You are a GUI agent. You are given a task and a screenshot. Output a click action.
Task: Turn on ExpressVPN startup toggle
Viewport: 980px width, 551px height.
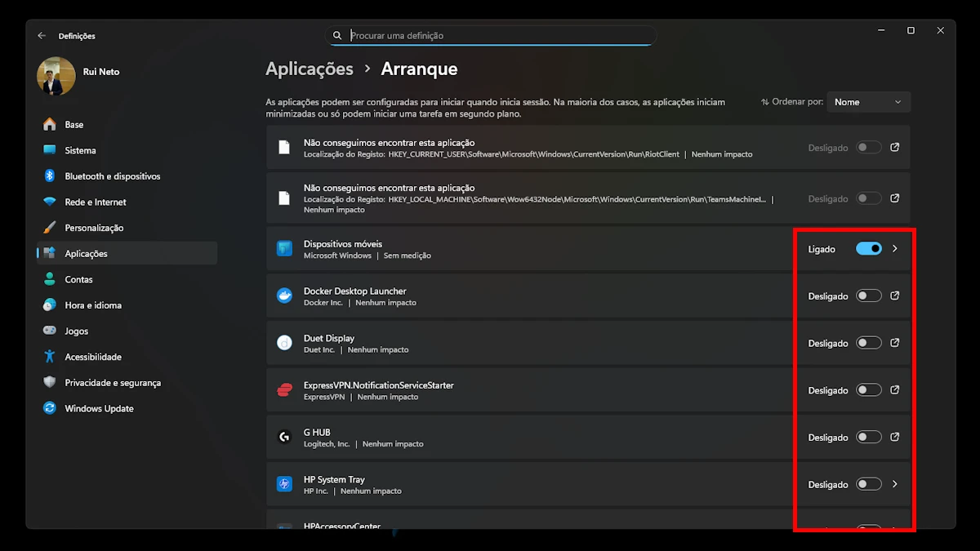pos(868,390)
